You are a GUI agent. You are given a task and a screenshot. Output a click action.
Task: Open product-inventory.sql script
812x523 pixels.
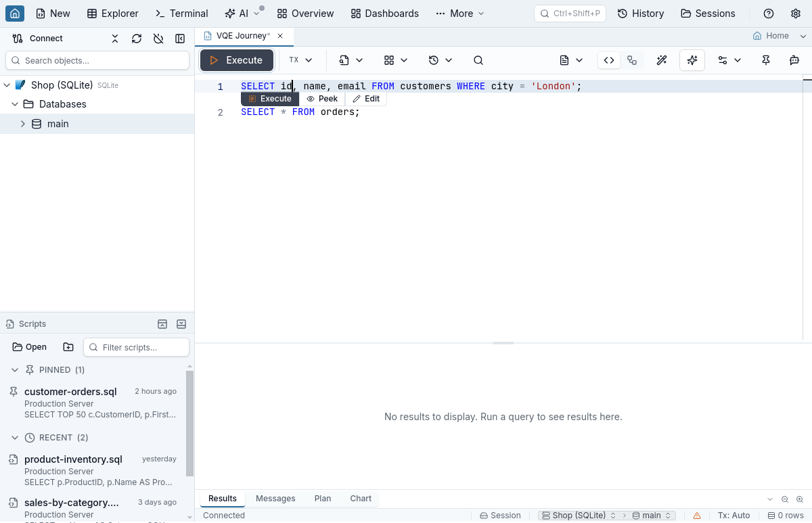[x=94, y=470]
